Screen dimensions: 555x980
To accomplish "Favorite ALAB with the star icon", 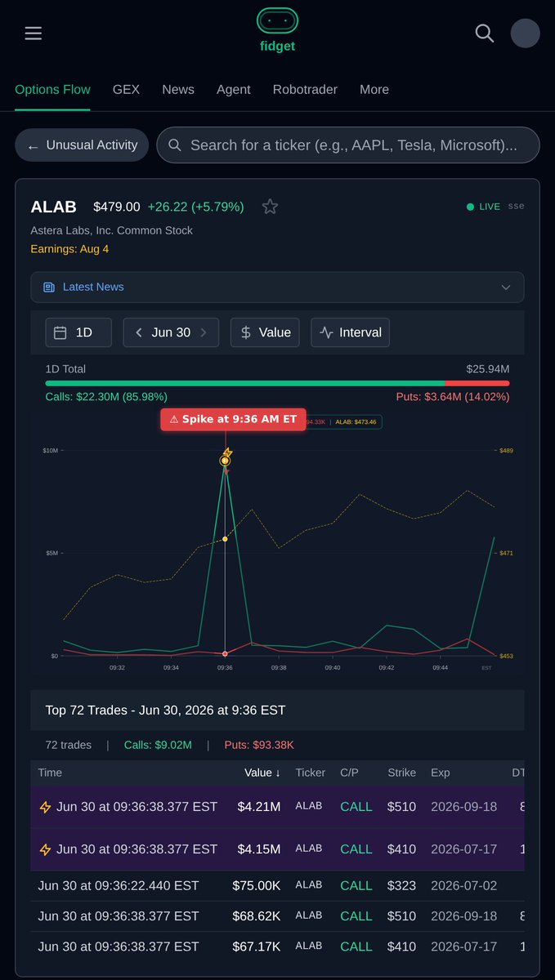I will pyautogui.click(x=270, y=207).
